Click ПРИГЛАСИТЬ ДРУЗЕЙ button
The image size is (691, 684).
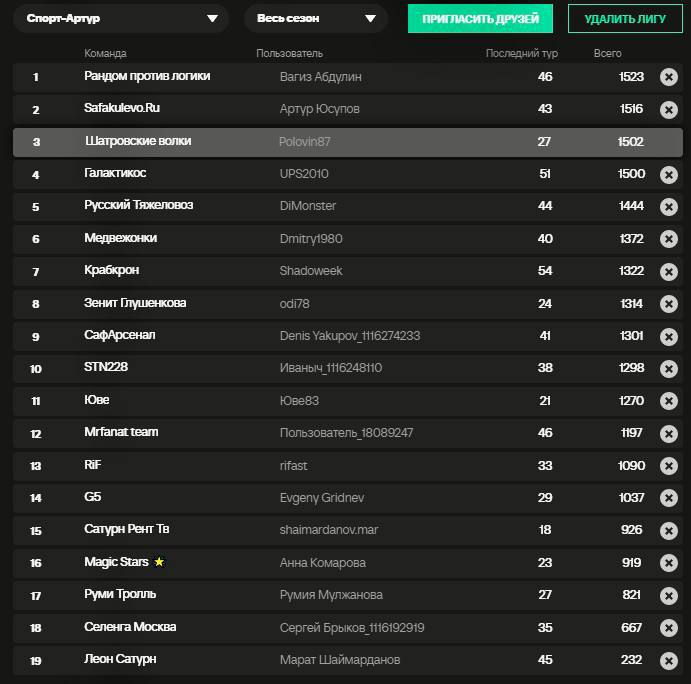pos(480,19)
